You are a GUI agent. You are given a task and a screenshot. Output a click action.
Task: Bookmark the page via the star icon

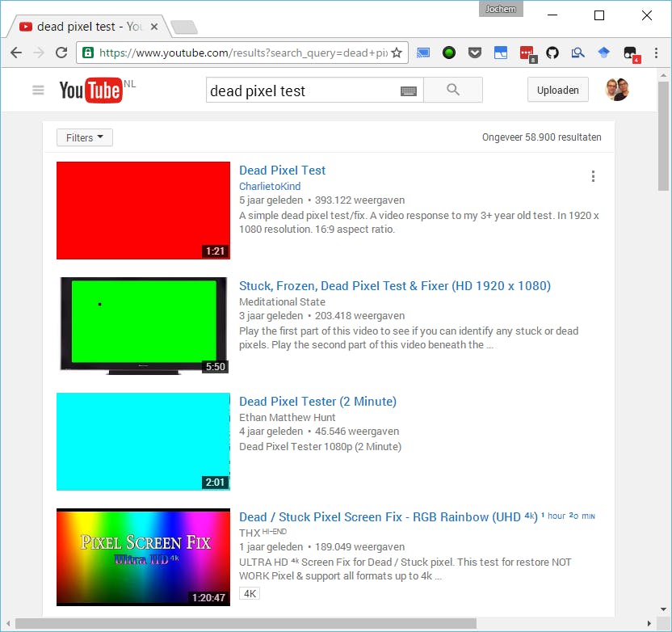pos(397,52)
